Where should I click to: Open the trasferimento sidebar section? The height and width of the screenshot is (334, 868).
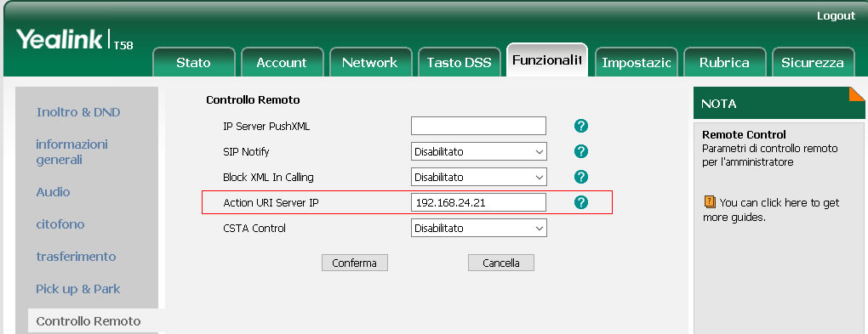[x=76, y=257]
